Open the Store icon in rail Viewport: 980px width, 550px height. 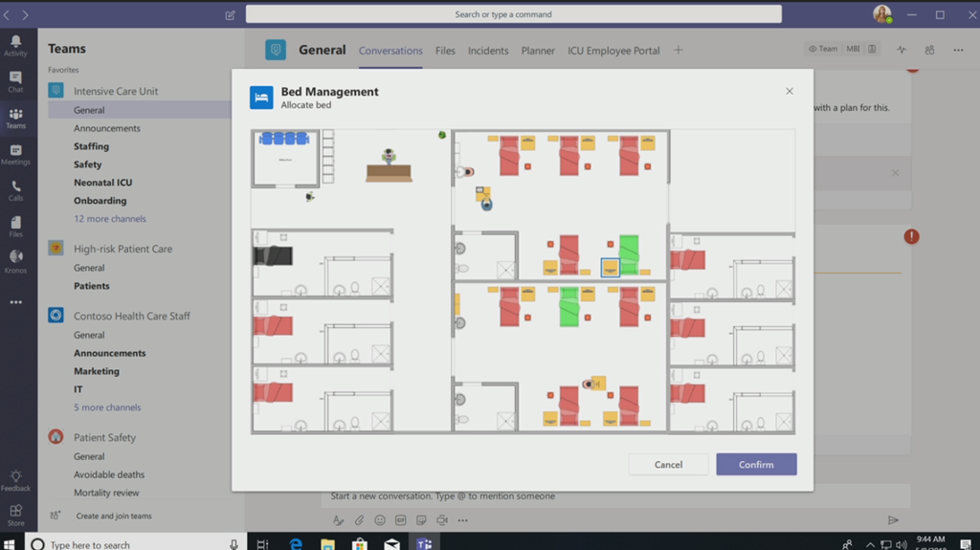pyautogui.click(x=15, y=516)
